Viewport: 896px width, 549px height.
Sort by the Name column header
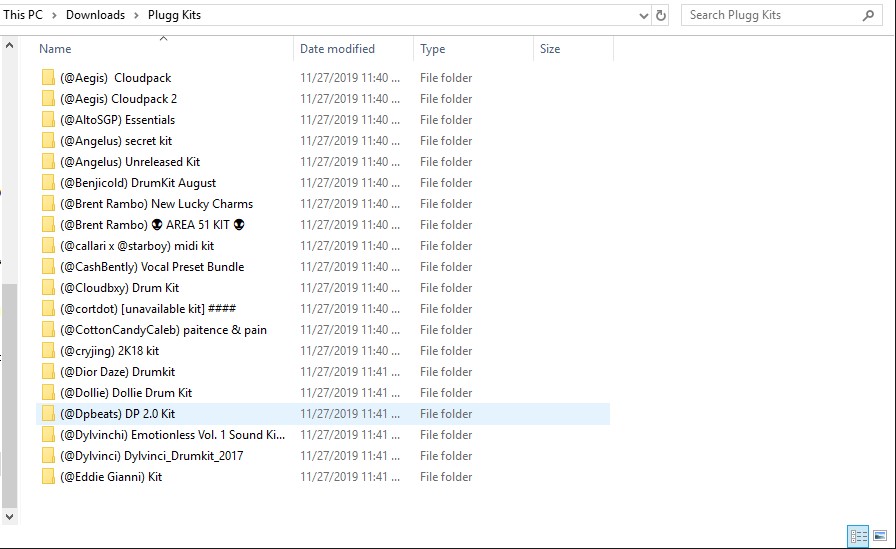click(55, 49)
